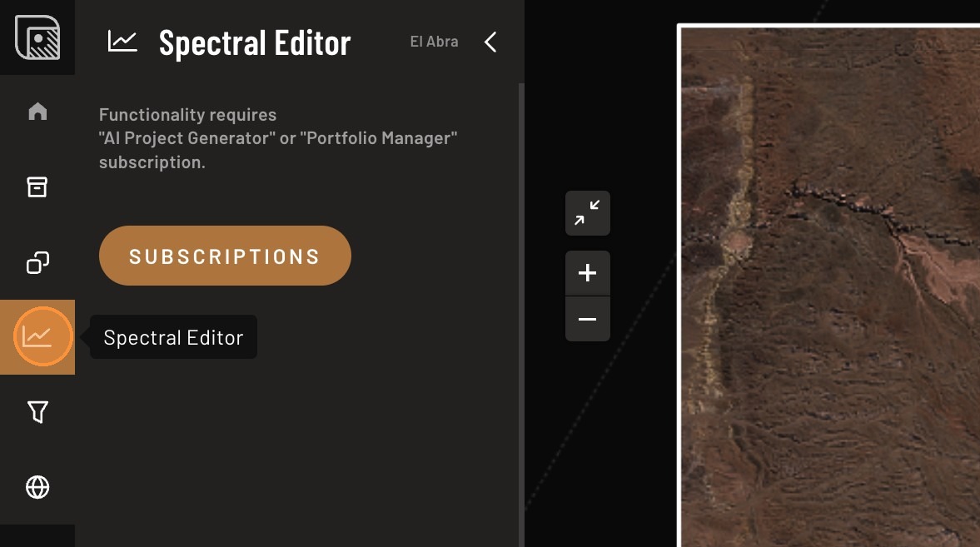Screen dimensions: 980x547
Task: Select the Spectral Editor sidebar icon
Action: coord(37,337)
